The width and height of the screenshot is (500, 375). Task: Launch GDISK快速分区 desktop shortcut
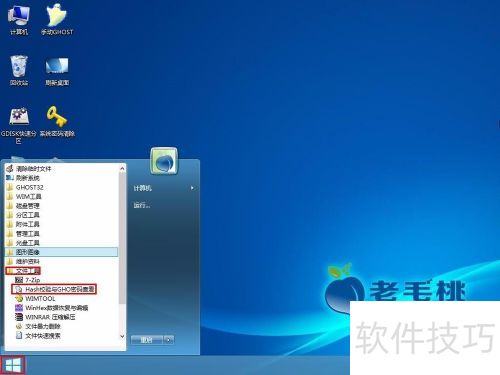pyautogui.click(x=19, y=125)
